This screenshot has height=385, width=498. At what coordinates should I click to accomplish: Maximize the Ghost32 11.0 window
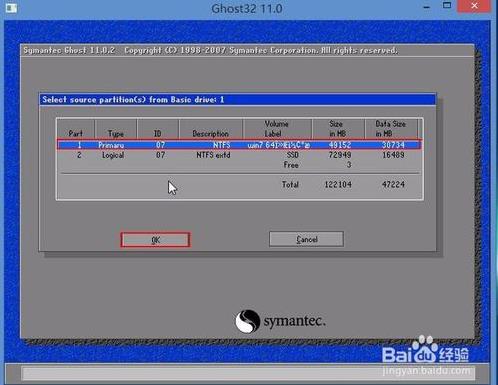[x=447, y=5]
